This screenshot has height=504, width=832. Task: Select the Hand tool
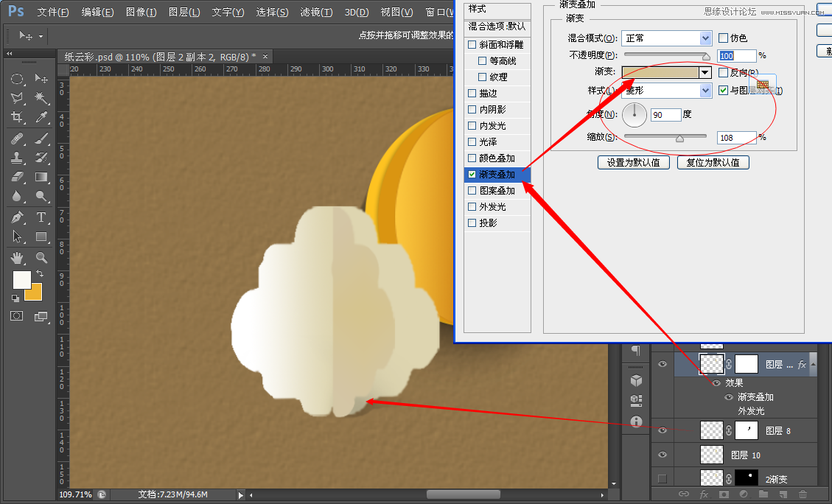click(17, 258)
